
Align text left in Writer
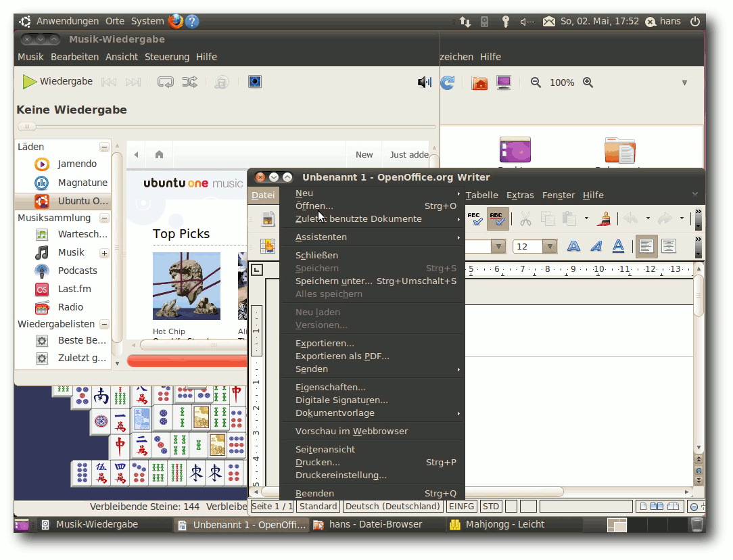(646, 246)
